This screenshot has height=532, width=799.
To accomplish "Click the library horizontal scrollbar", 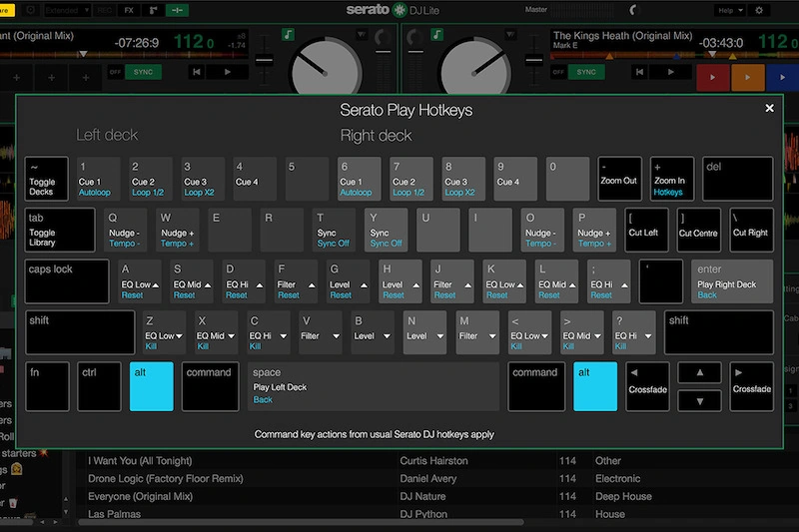I will 301,522.
